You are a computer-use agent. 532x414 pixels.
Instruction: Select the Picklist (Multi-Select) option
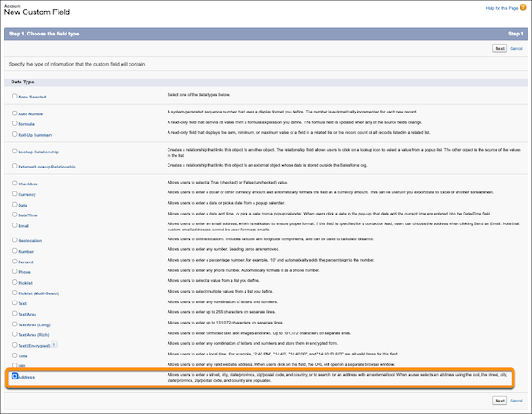pos(14,291)
